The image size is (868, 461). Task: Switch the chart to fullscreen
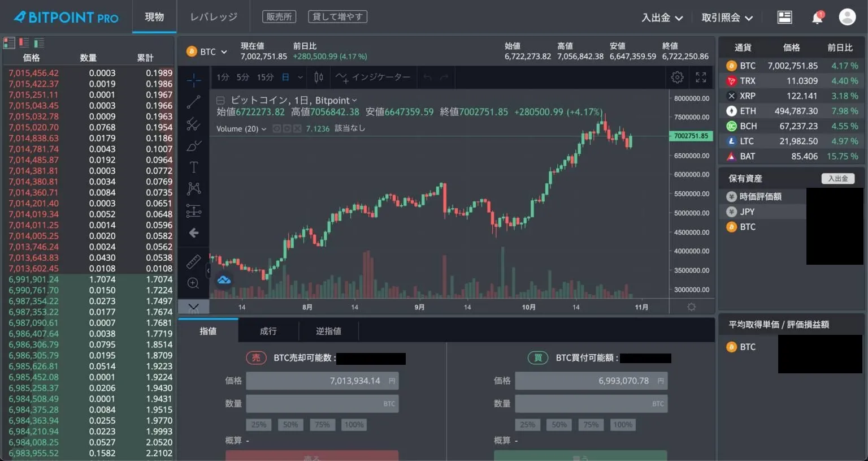(701, 77)
